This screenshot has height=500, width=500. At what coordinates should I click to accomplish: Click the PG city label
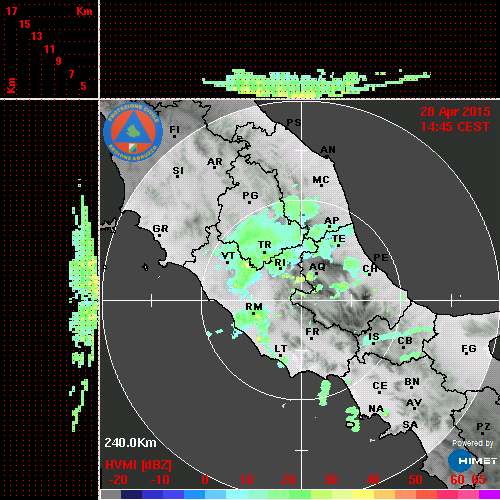click(250, 195)
